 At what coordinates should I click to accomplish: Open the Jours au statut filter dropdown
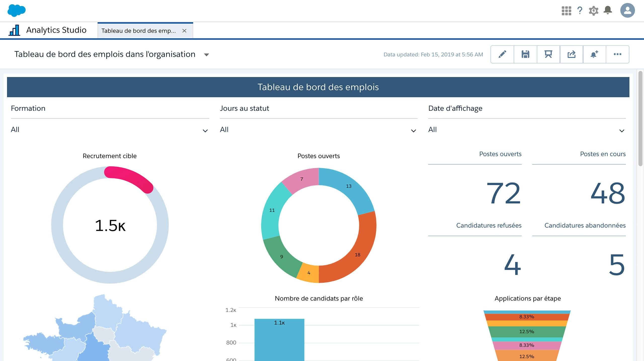pyautogui.click(x=318, y=130)
